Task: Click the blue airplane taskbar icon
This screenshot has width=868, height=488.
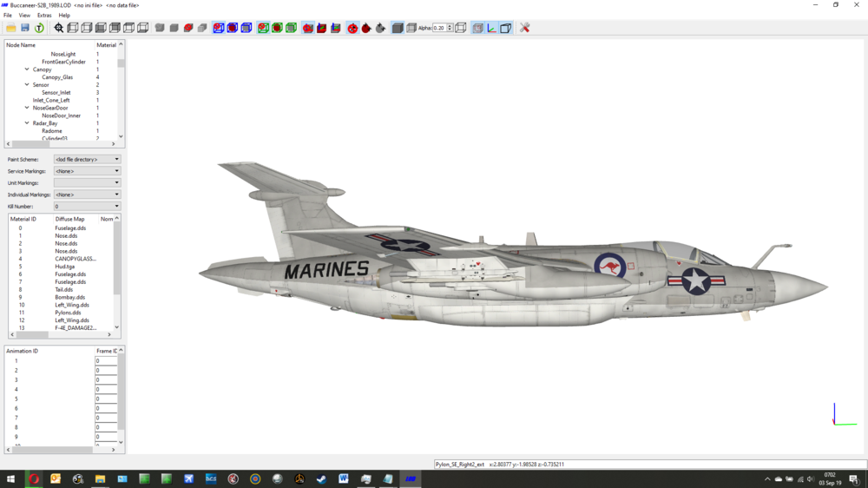Action: click(x=188, y=479)
